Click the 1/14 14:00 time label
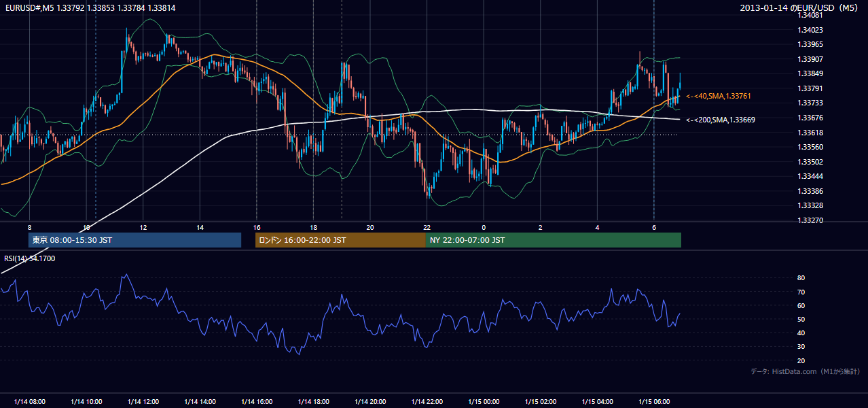The width and height of the screenshot is (868, 408). 200,402
